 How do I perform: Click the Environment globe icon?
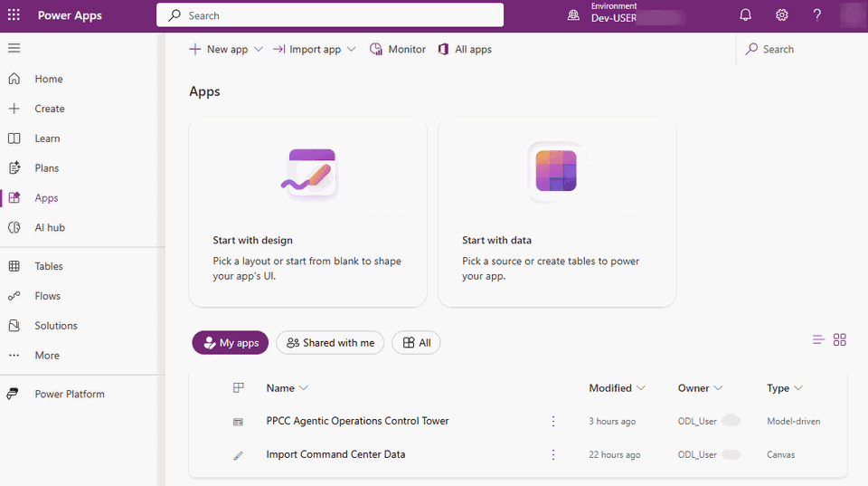[573, 15]
